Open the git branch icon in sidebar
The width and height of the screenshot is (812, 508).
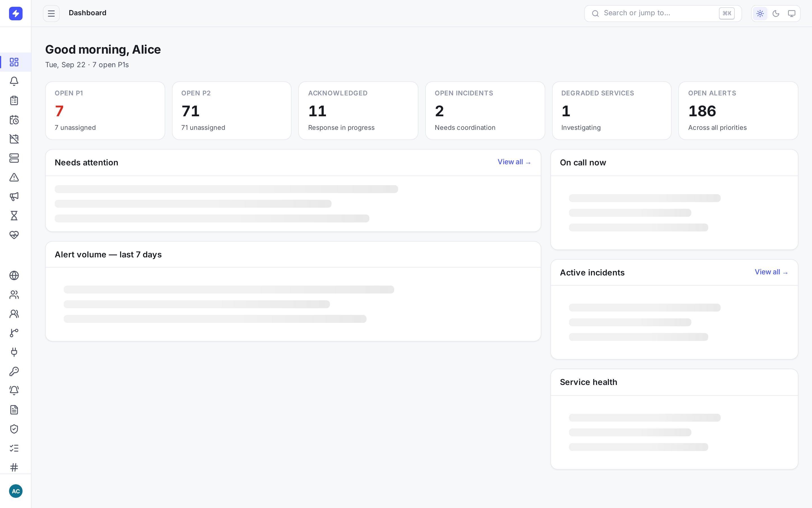[14, 333]
